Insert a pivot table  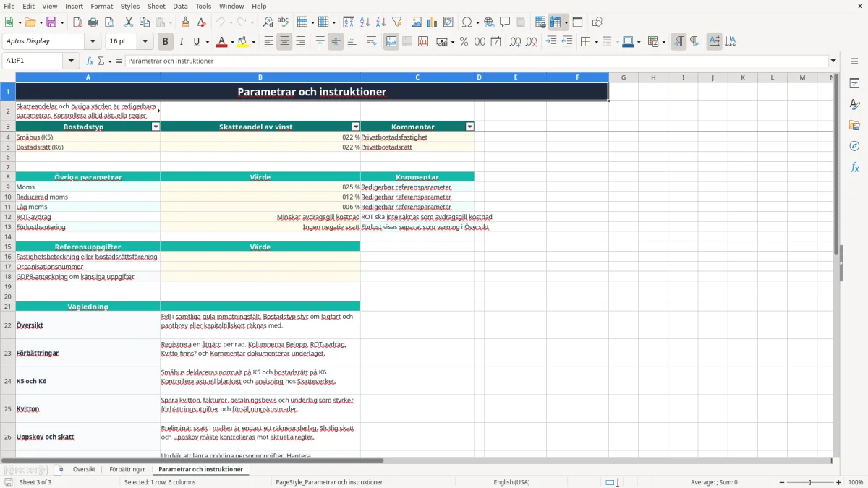coord(448,22)
